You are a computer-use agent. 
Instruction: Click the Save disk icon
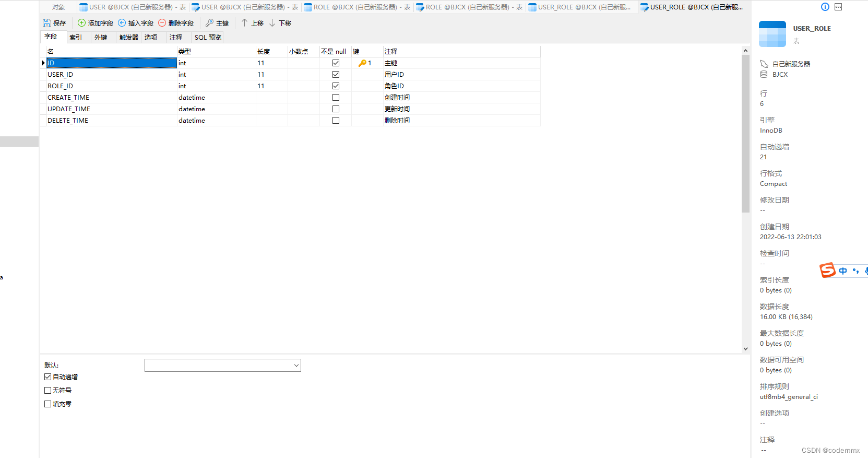47,23
